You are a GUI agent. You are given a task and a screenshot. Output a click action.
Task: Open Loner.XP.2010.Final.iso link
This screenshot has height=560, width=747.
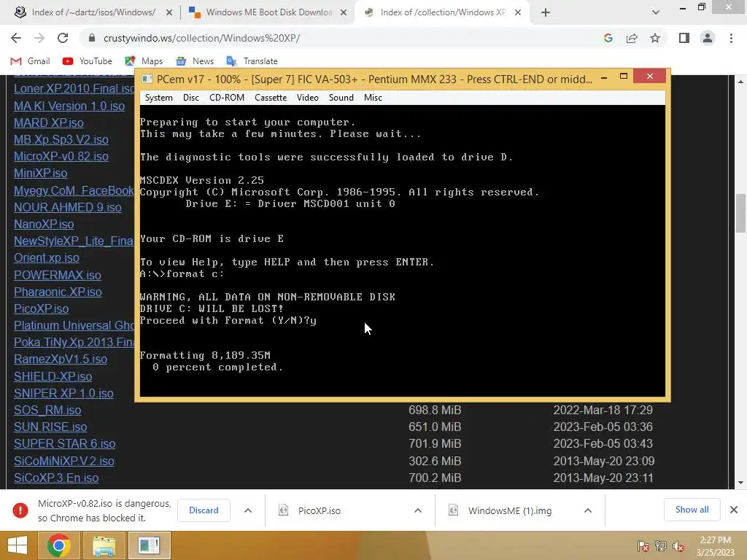point(74,88)
